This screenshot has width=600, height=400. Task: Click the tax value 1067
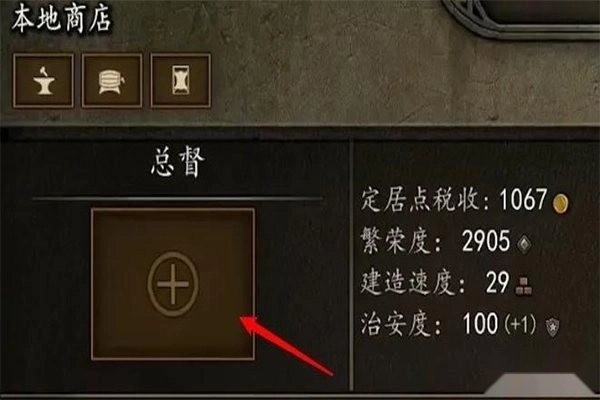[523, 199]
